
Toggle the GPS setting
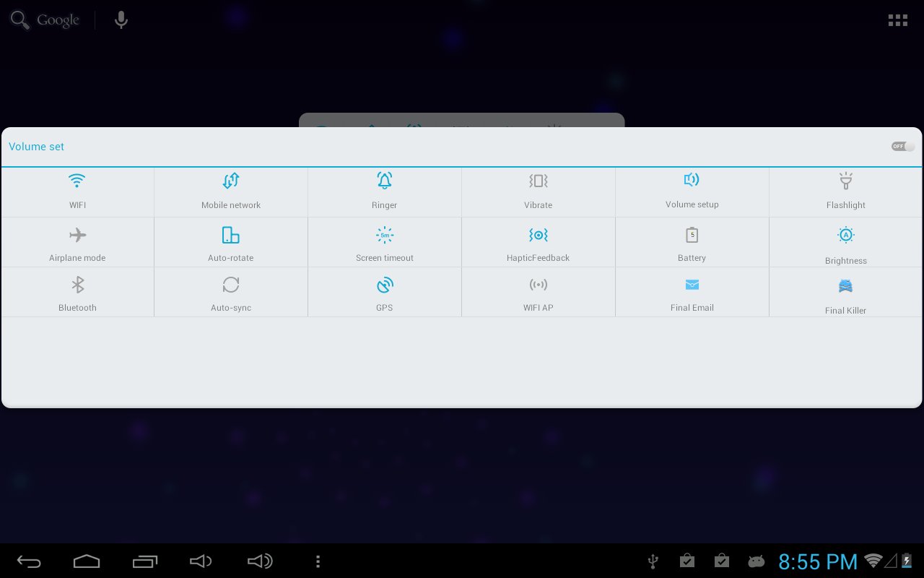pos(385,293)
